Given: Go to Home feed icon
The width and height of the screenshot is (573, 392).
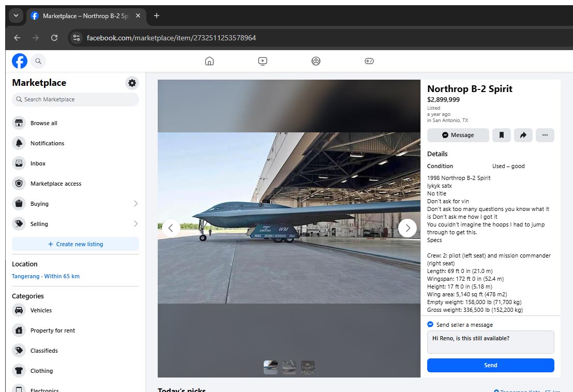Looking at the screenshot, I should point(209,61).
